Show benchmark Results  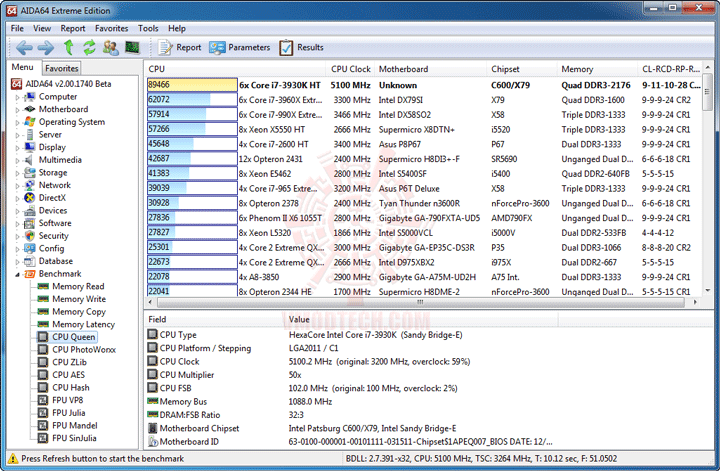coord(301,47)
